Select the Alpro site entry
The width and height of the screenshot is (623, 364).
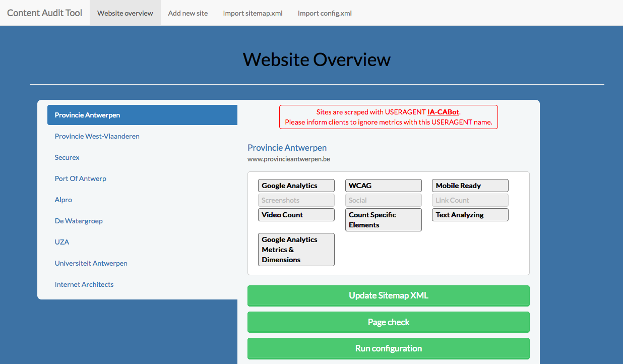pos(142,200)
